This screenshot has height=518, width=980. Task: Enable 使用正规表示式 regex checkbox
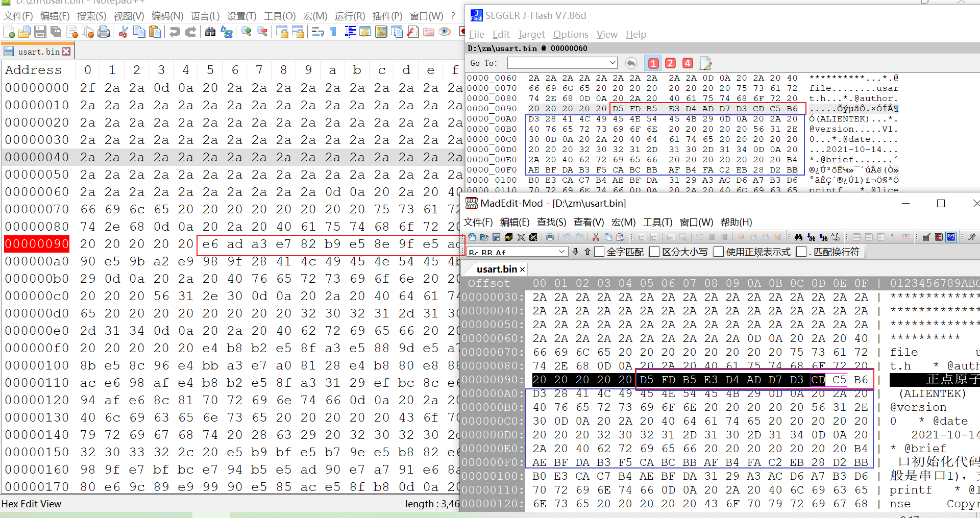click(x=719, y=252)
